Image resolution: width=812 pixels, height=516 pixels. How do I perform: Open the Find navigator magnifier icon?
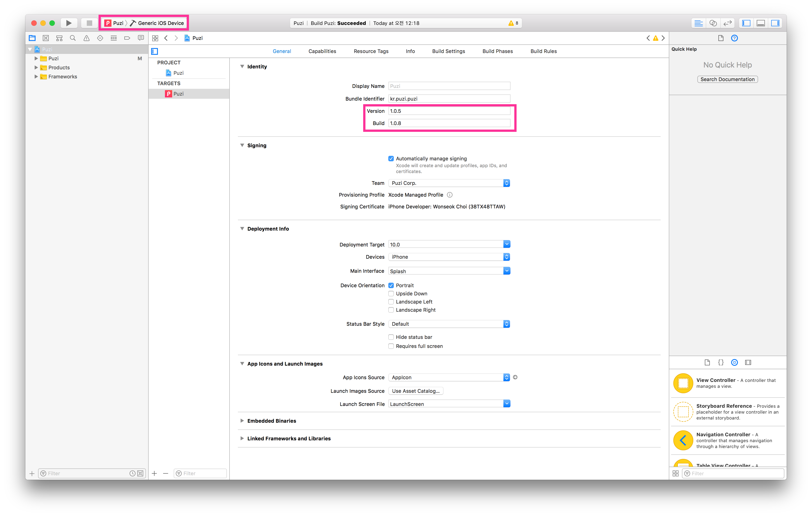tap(72, 38)
